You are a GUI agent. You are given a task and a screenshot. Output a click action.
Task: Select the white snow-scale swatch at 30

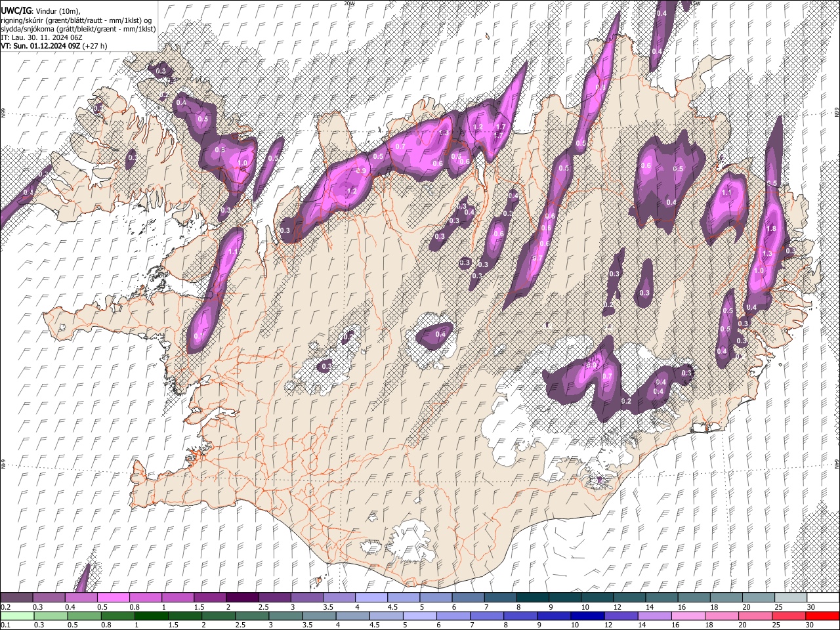[822, 598]
